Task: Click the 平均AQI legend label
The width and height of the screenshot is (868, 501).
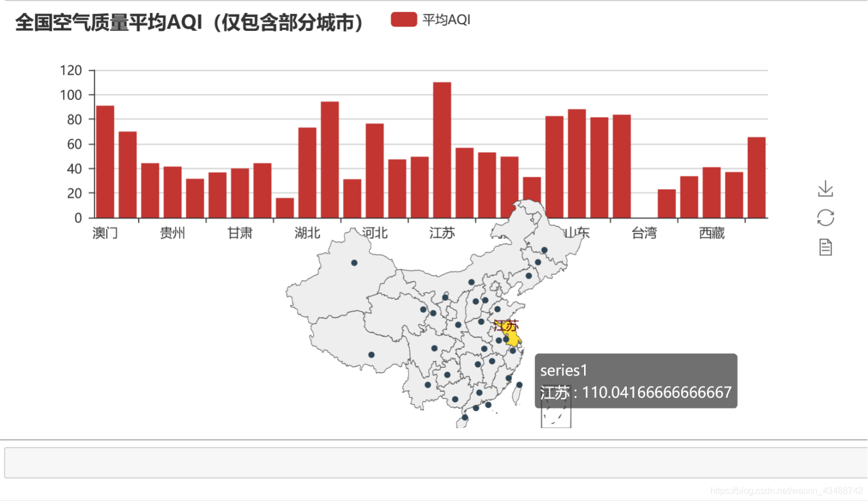Action: [447, 20]
